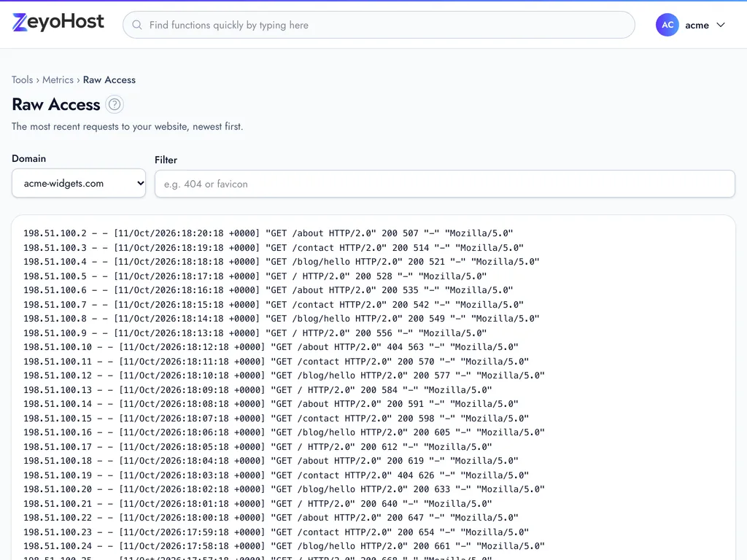Screen dimensions: 747x560
Task: Click the Filter field label
Action: pos(166,160)
